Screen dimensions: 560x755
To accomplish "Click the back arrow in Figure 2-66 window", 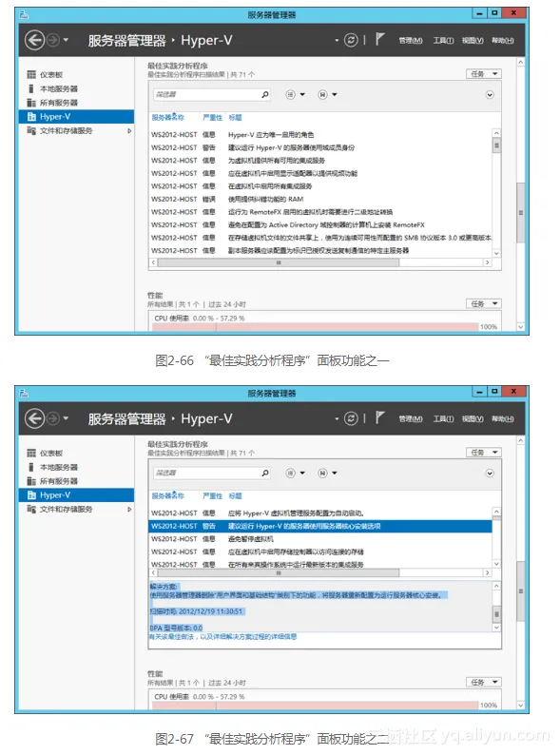I will point(34,40).
